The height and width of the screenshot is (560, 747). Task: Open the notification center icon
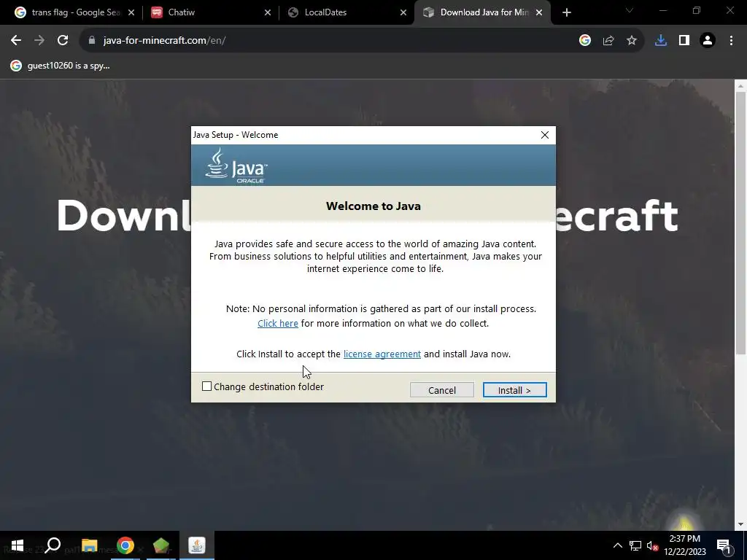point(724,545)
